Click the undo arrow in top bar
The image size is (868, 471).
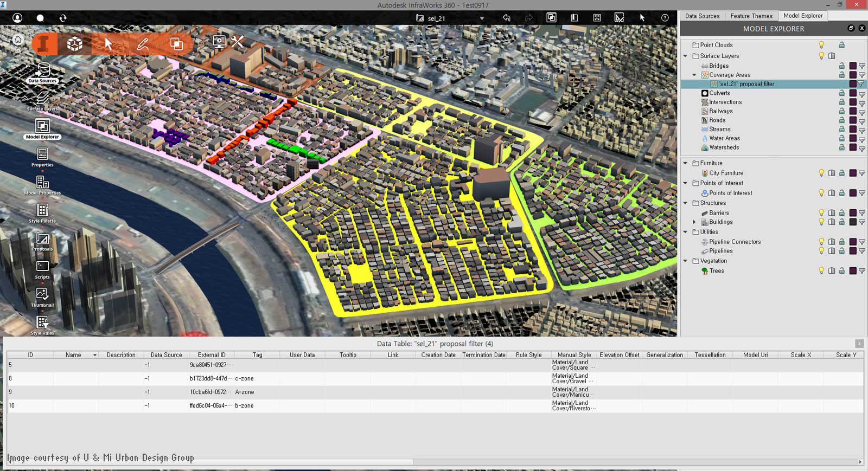(x=506, y=18)
